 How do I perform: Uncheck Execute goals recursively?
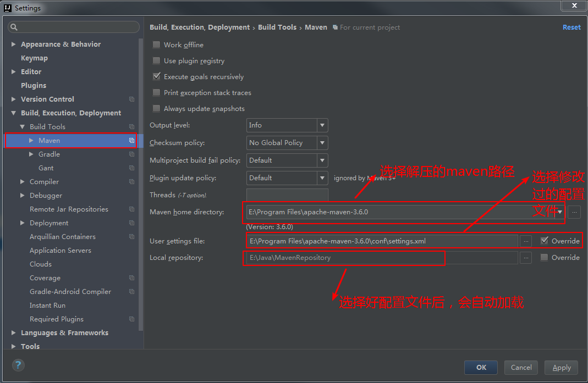coord(156,76)
